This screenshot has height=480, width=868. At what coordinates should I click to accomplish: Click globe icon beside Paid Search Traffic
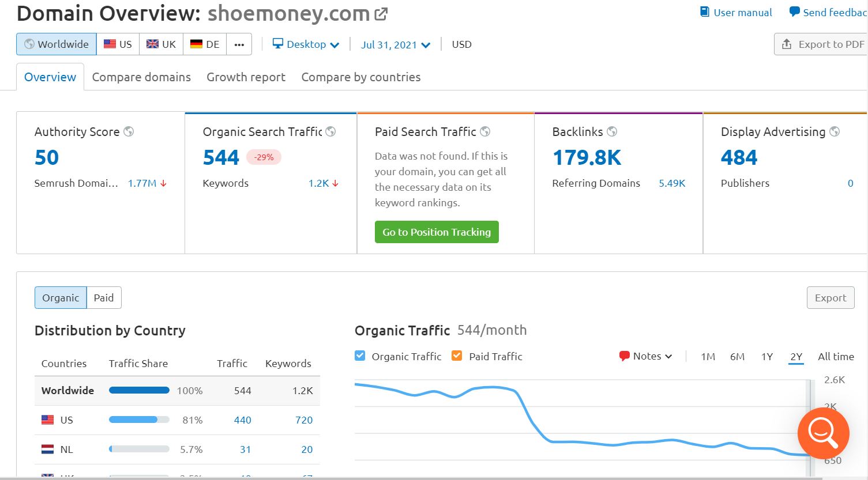[x=485, y=131]
